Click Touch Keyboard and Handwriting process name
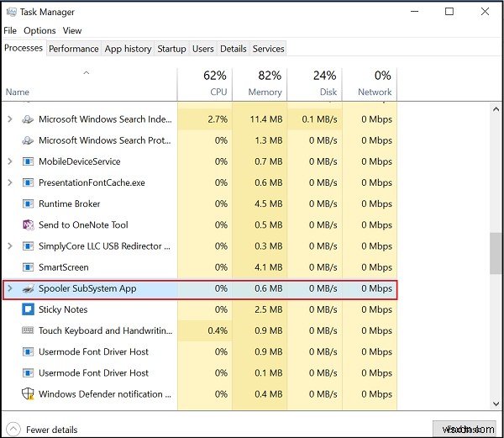This screenshot has width=504, height=438. 106,330
